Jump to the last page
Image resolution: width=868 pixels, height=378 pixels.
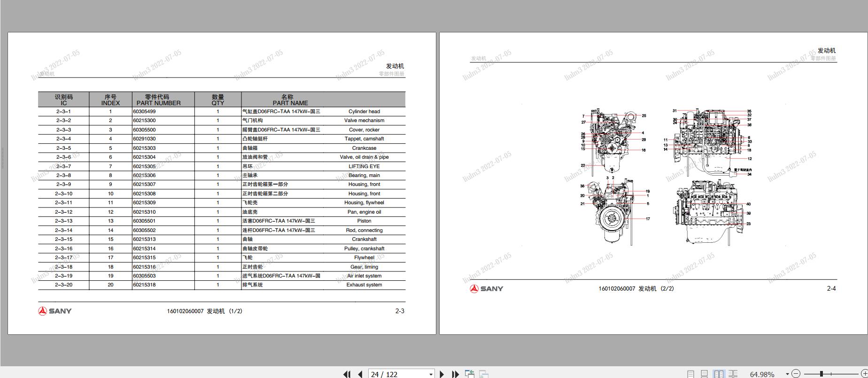click(455, 374)
